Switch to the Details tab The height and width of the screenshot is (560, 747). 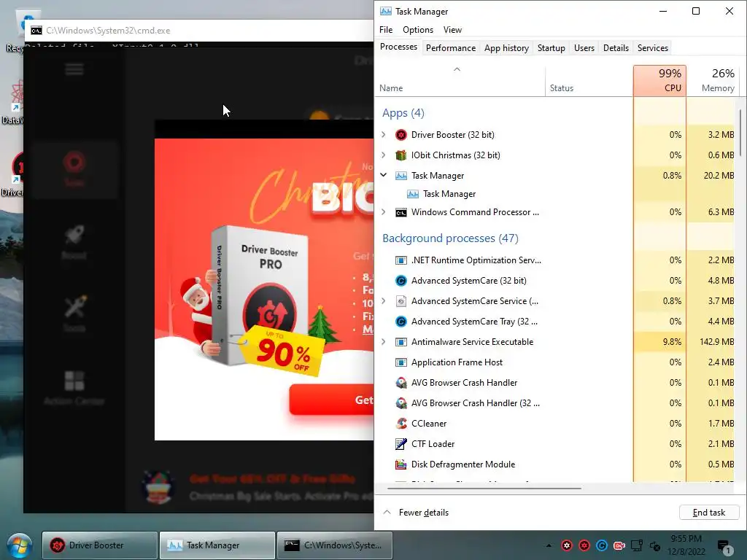point(616,48)
